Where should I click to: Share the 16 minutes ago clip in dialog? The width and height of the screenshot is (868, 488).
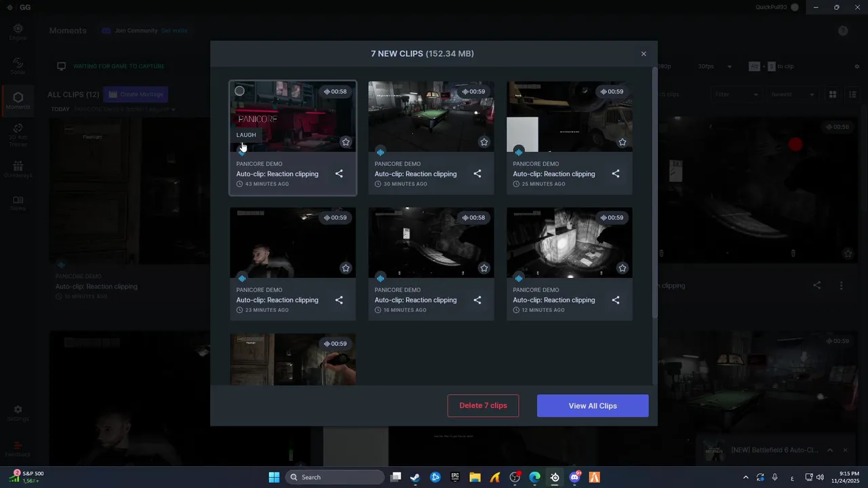pyautogui.click(x=477, y=300)
